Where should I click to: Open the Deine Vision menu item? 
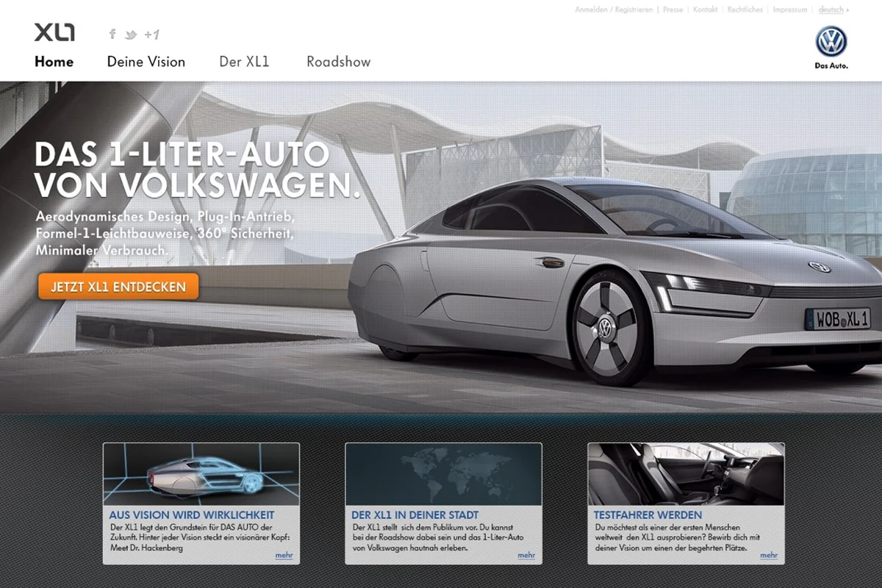coord(146,62)
